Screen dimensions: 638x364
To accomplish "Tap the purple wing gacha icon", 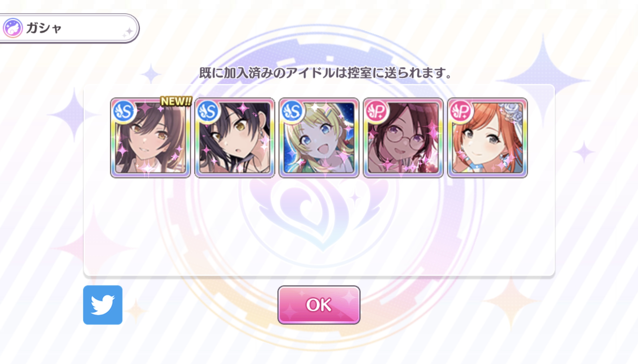I will tap(13, 28).
